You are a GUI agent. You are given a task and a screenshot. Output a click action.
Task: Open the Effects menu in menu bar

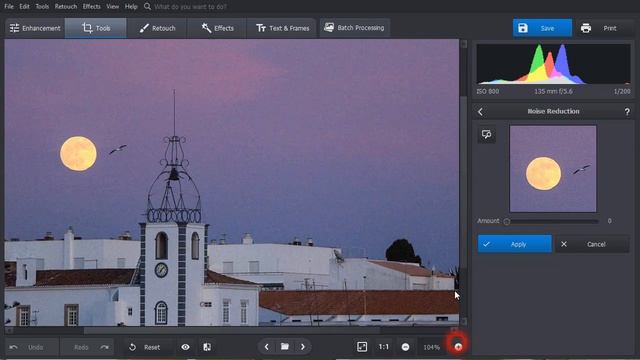[91, 7]
